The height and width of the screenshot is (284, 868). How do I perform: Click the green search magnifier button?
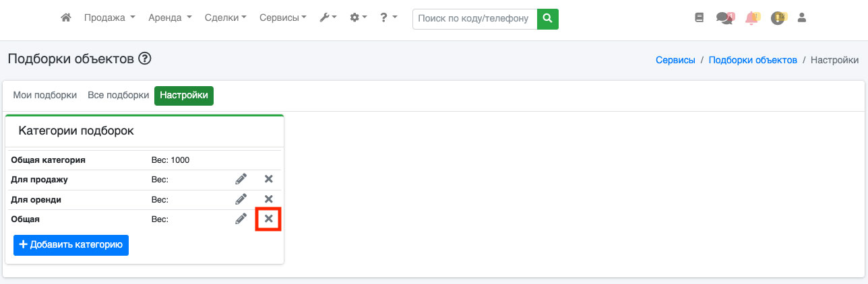(548, 18)
